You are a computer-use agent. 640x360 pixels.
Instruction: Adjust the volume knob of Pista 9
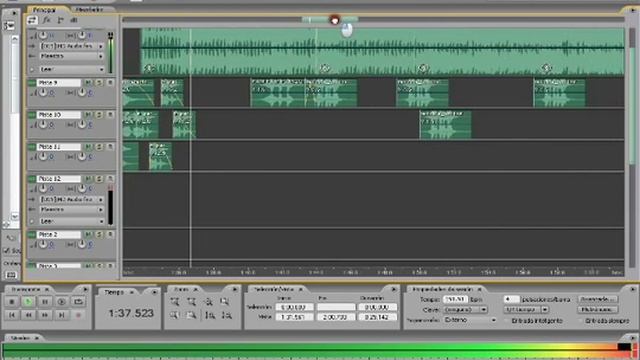point(43,93)
